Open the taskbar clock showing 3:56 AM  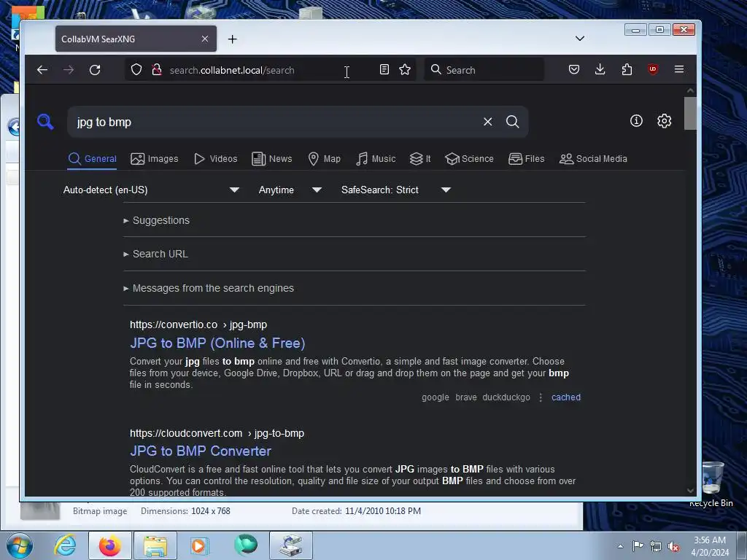[710, 546]
